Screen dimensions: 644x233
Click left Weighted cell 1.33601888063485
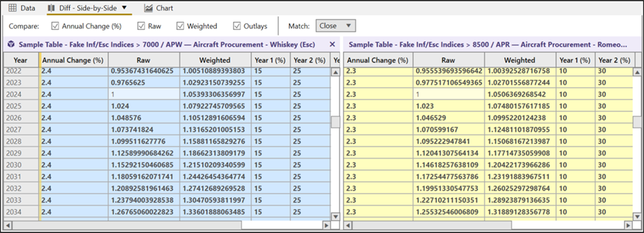215,212
